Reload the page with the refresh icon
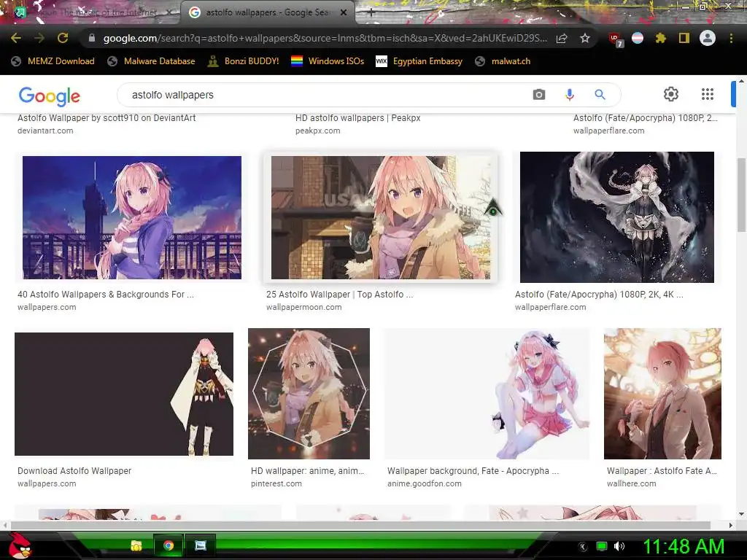Viewport: 747px width, 560px height. [x=63, y=38]
